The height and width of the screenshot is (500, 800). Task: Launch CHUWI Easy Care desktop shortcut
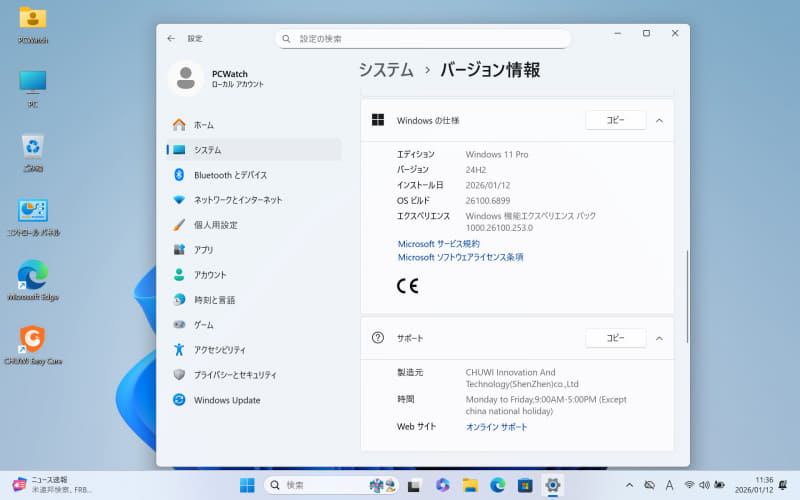[x=33, y=345]
